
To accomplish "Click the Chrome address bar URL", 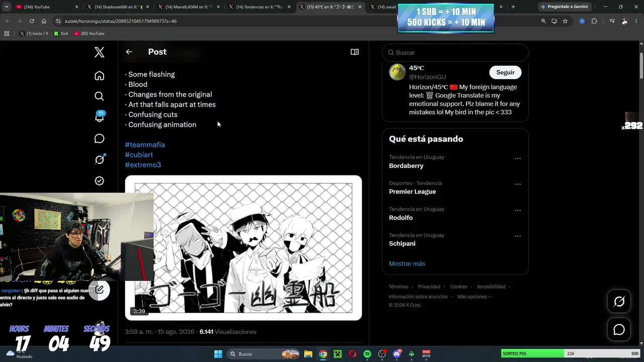I will [121, 21].
